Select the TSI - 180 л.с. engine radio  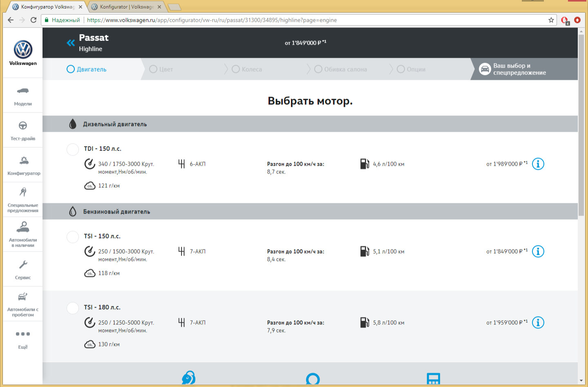[x=73, y=308]
